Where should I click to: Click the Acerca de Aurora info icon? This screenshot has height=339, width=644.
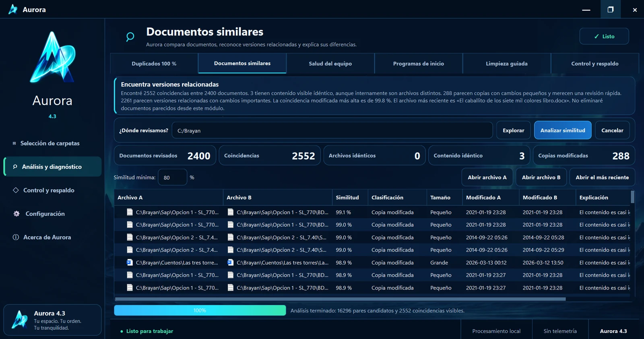(x=16, y=237)
